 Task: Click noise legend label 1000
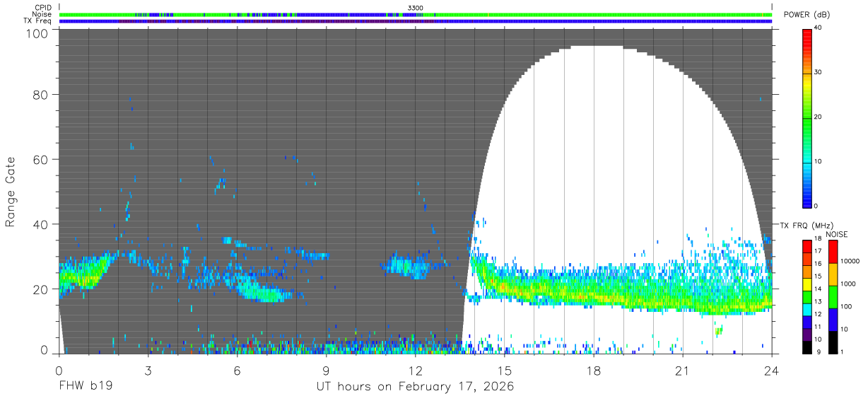pos(848,284)
